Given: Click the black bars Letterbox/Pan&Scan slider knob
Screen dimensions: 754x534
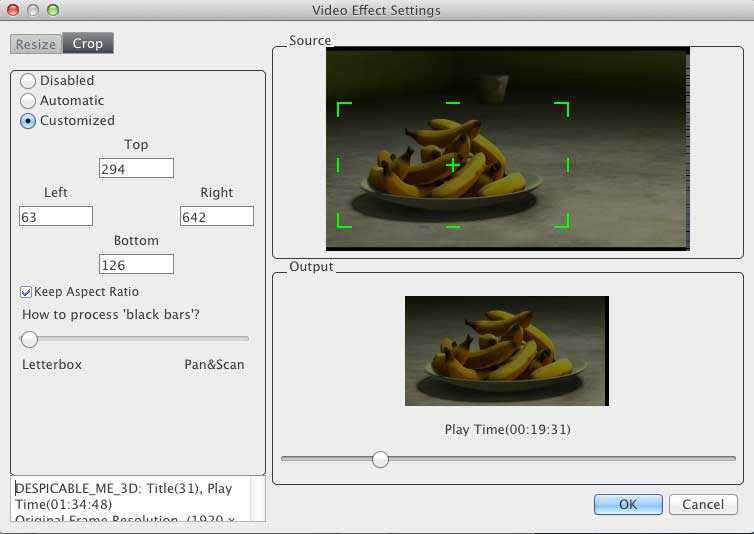Looking at the screenshot, I should coord(29,339).
